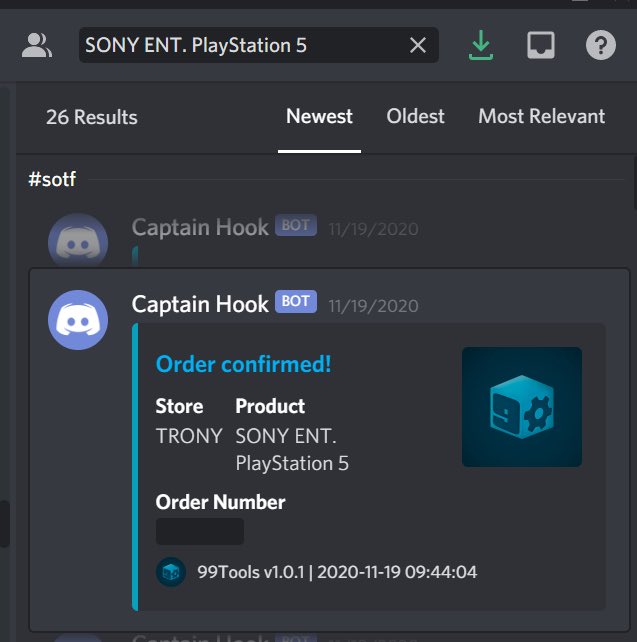Click Captain Hook username in highlighted message
This screenshot has height=642, width=637.
point(200,304)
